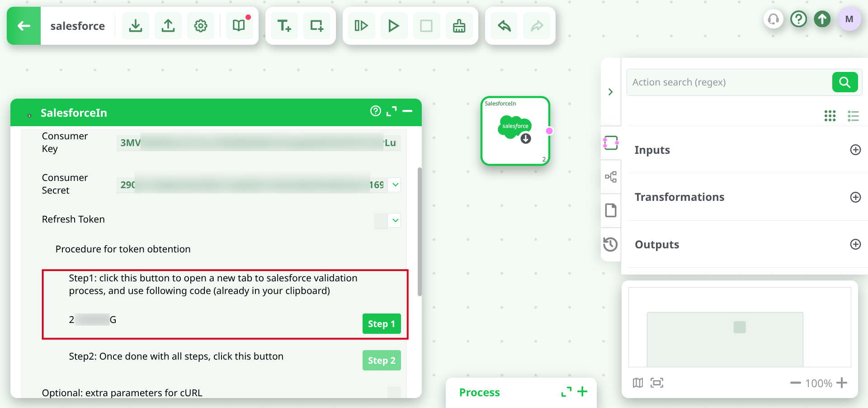Click the green back arrow button
The width and height of the screenshot is (868, 408).
[24, 26]
